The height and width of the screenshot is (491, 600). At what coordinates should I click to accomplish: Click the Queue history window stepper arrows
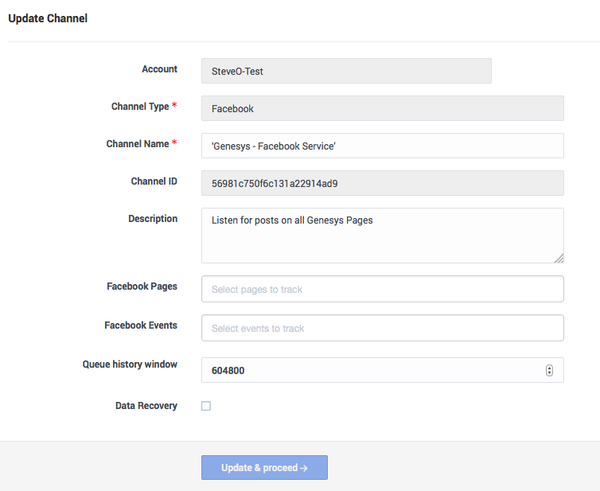549,370
